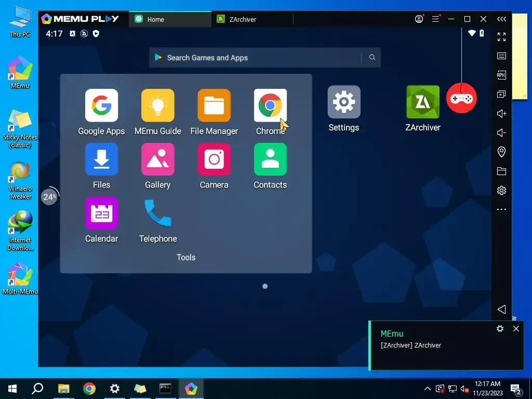Show more sidebar tools (three dots)
Viewport: 532px width, 399px height.
click(x=501, y=209)
